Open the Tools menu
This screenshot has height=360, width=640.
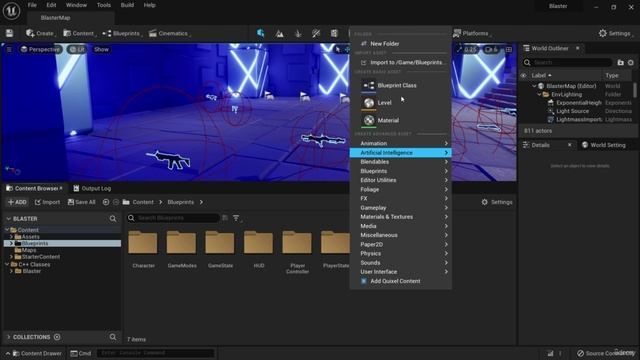pos(104,5)
